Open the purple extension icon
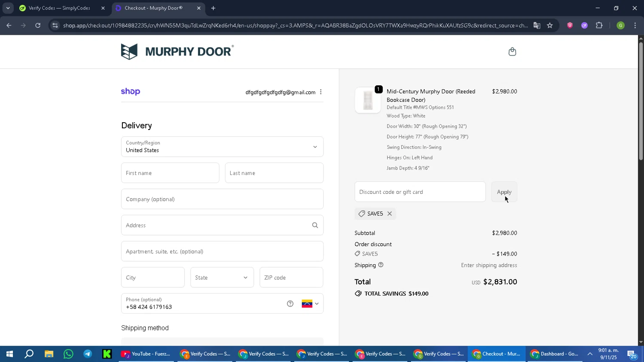The height and width of the screenshot is (362, 644). pos(584,25)
